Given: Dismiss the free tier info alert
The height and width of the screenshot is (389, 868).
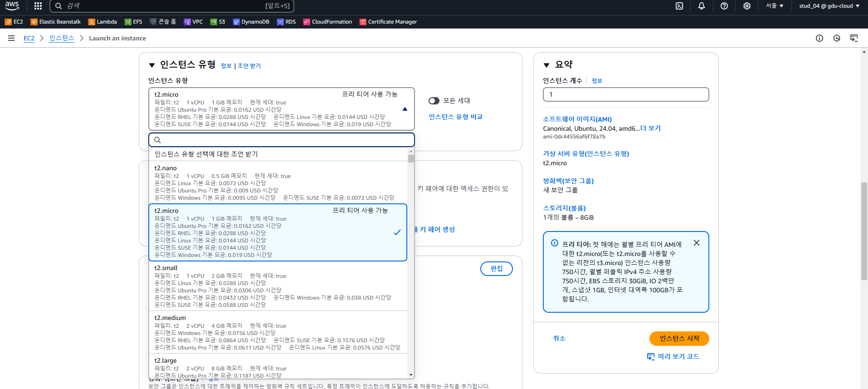Looking at the screenshot, I should click(697, 243).
